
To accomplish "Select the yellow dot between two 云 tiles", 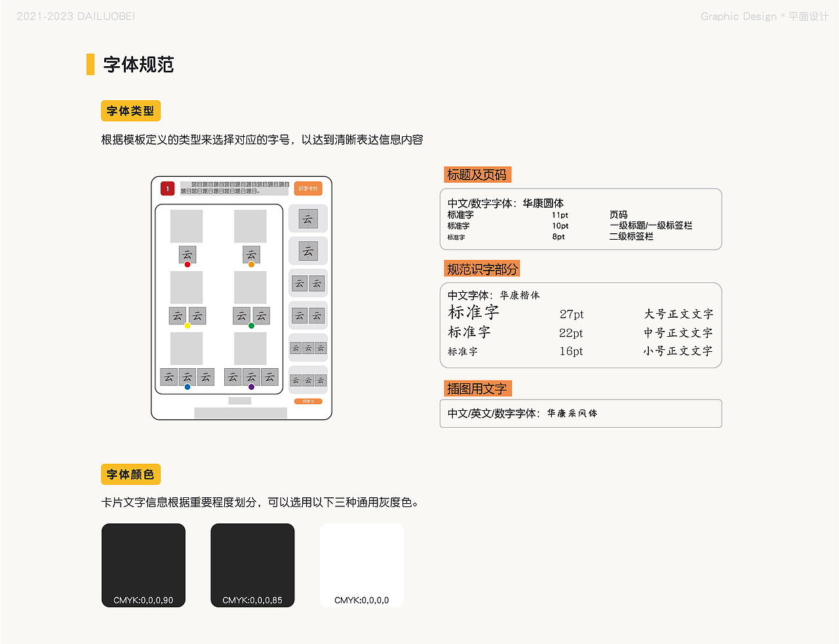I will pos(187,326).
